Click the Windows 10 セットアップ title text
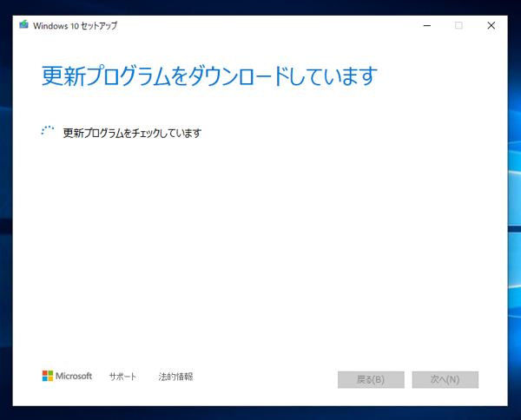521x420 pixels. point(75,25)
